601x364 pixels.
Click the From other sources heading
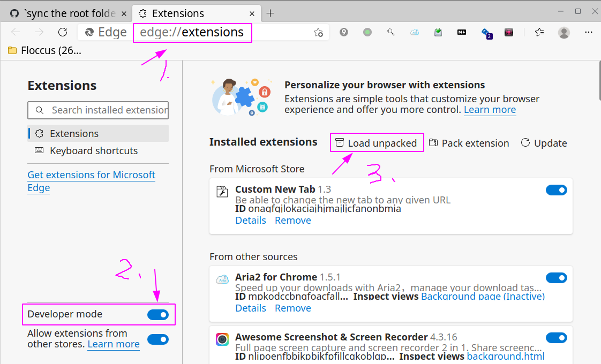tap(253, 257)
